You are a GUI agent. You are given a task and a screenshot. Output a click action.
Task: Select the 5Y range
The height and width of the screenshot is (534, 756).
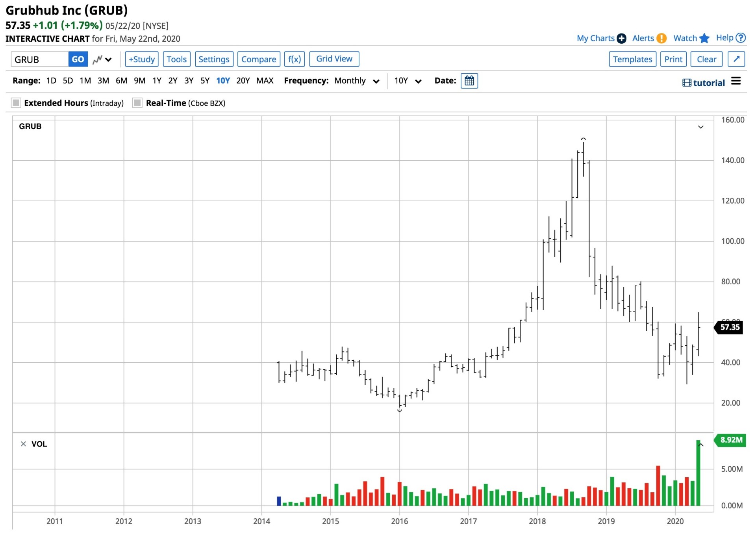[x=205, y=81]
